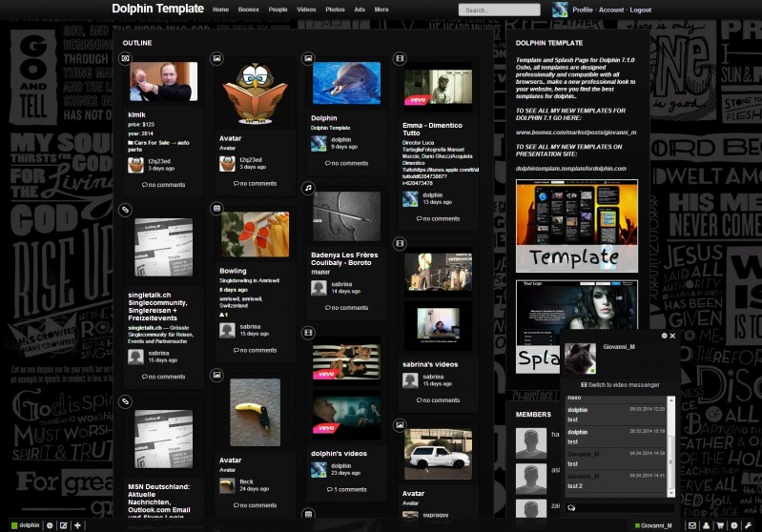Click the Logout link
Screen dimensions: 762x532
641,10
